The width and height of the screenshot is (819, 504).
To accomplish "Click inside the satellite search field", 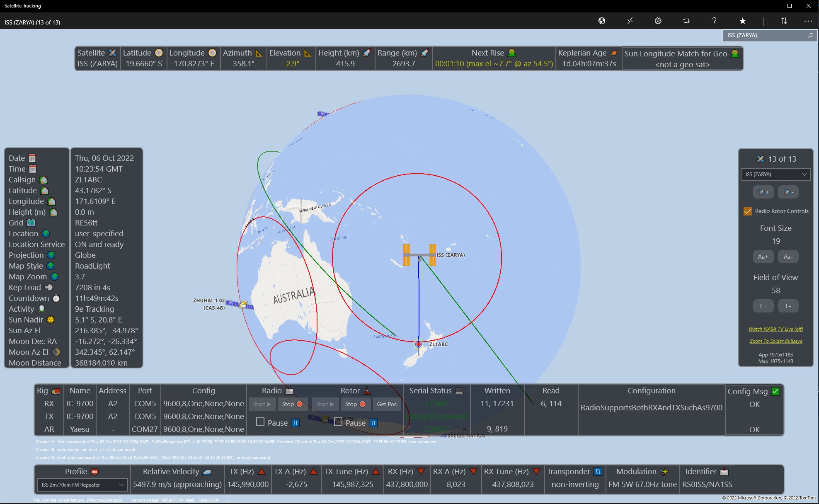I will (767, 36).
